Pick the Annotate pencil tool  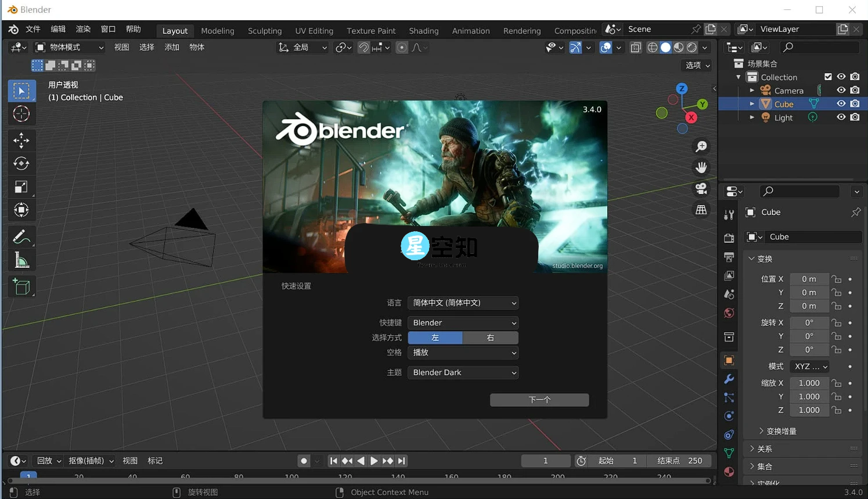21,237
